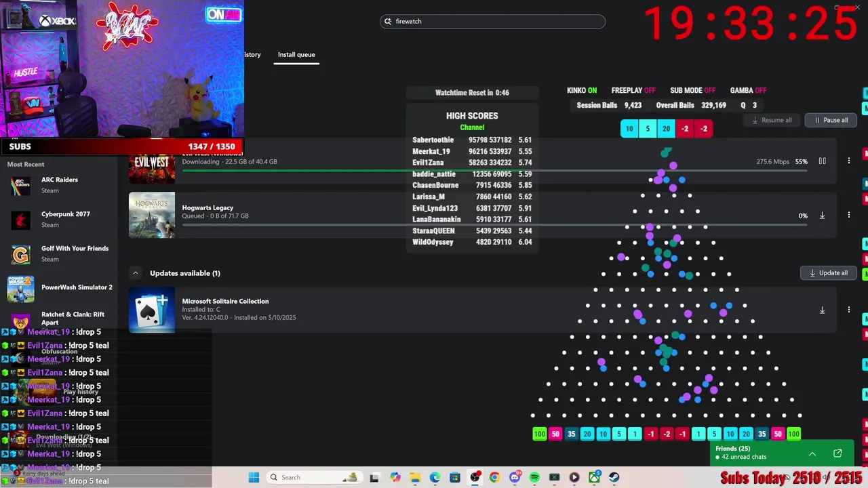The width and height of the screenshot is (868, 488).
Task: Click the Evil West download progress bar
Action: (494, 170)
